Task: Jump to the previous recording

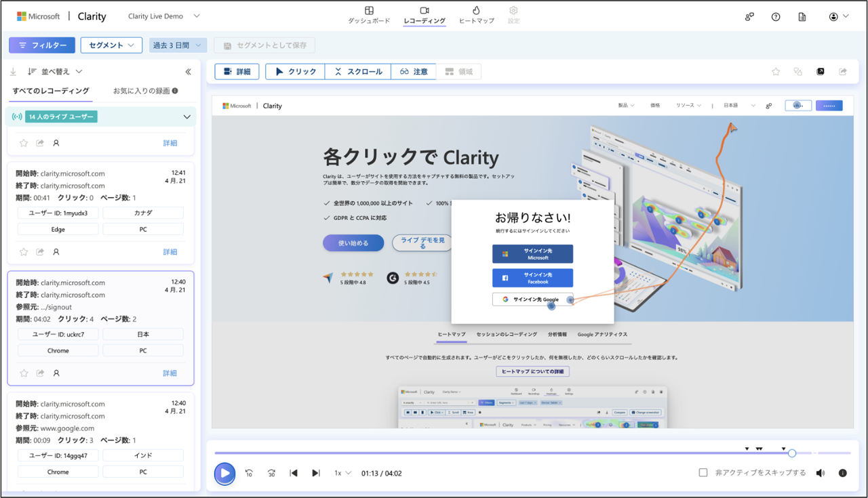Action: [294, 473]
